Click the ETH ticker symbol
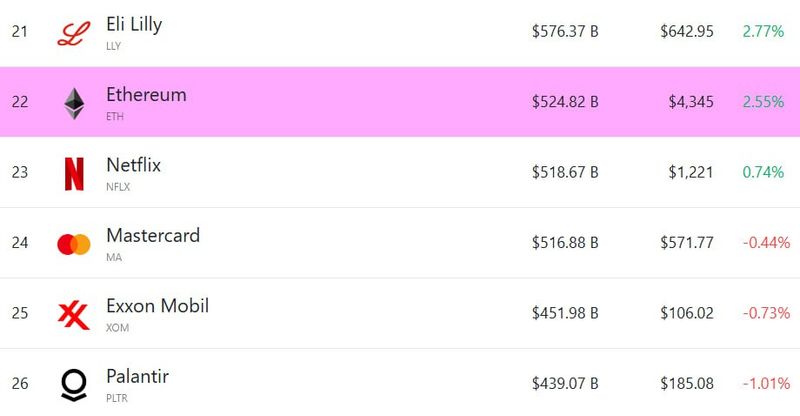 click(115, 116)
